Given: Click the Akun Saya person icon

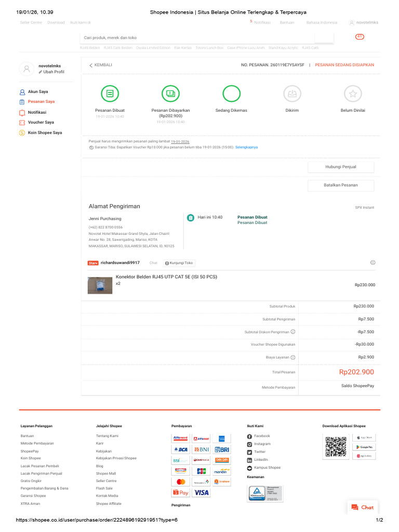Looking at the screenshot, I should (22, 92).
